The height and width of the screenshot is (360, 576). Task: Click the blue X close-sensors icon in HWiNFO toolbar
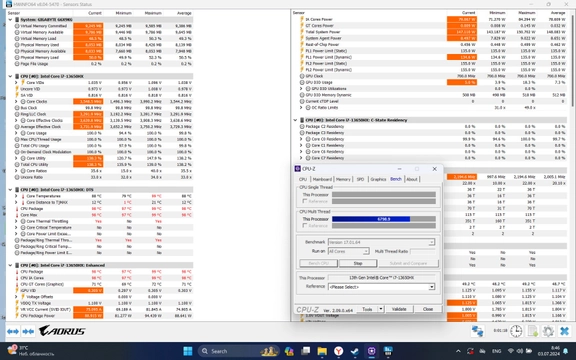point(565,331)
